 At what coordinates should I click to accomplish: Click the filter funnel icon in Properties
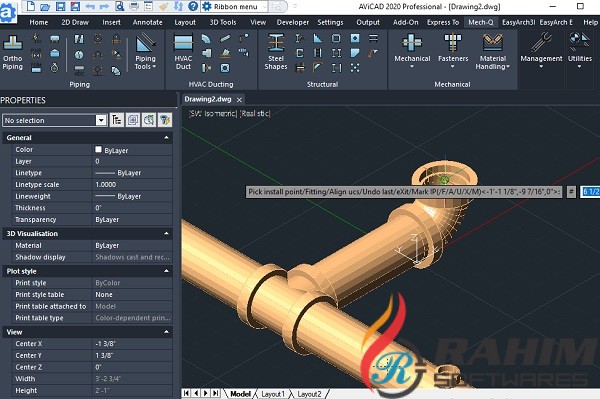tap(165, 120)
